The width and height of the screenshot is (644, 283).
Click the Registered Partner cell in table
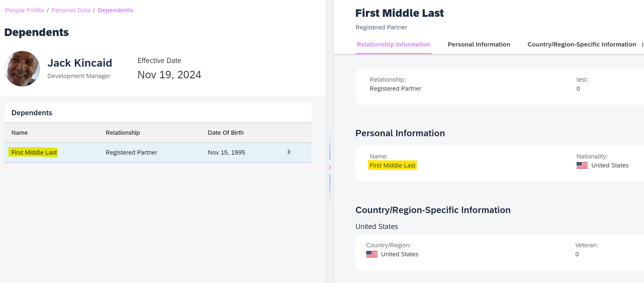[x=131, y=152]
